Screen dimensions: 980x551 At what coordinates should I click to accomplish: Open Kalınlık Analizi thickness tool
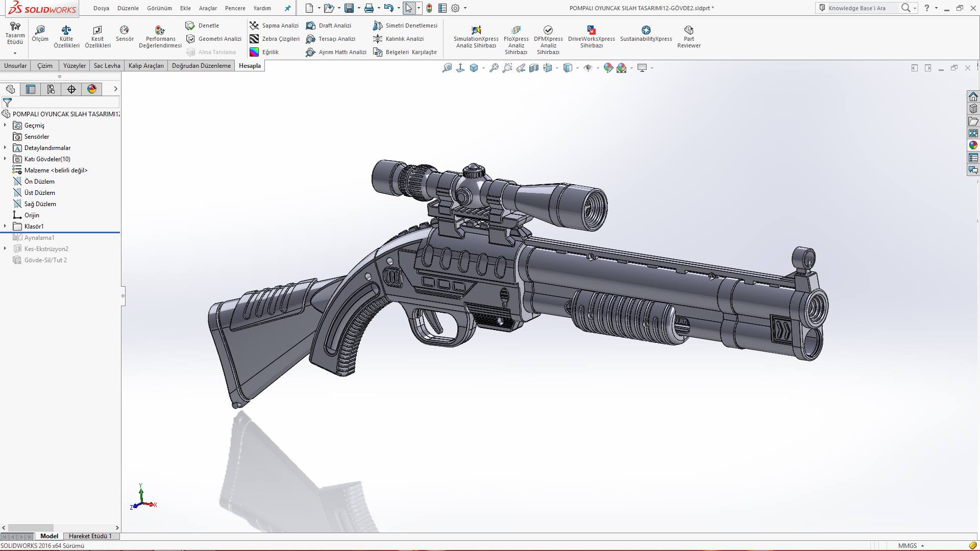tap(399, 39)
